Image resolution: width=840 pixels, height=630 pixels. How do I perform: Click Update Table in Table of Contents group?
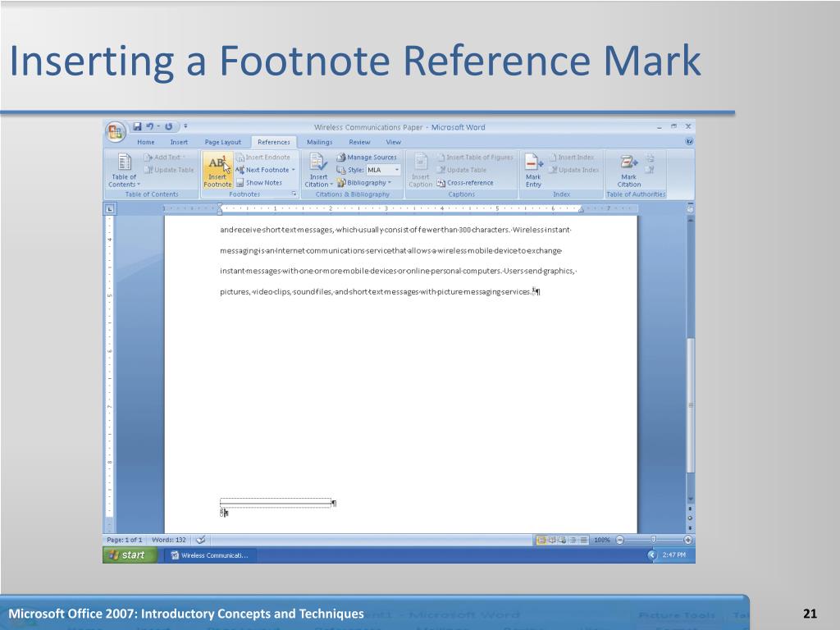169,170
